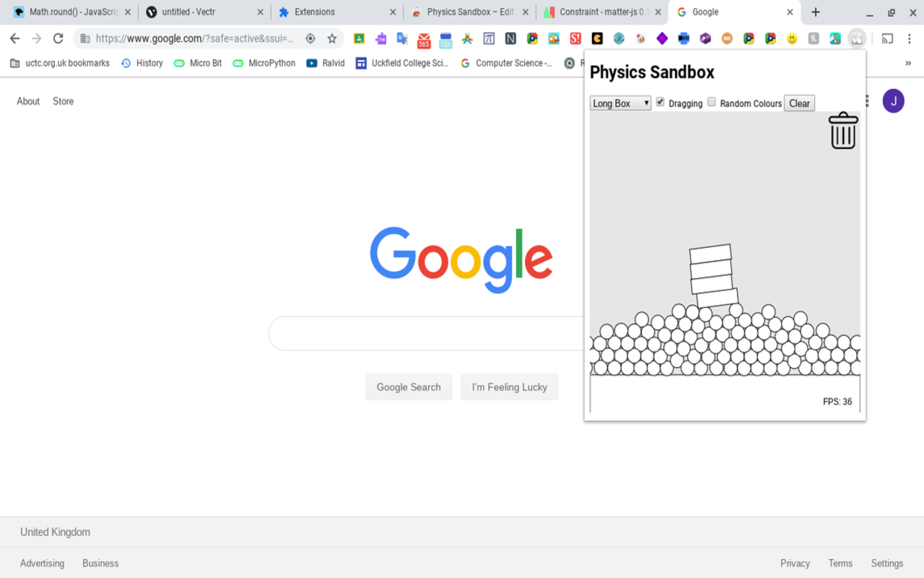Switch to the Physics Sandbox – Edit tab
Viewport: 924px width, 578px height.
(469, 12)
